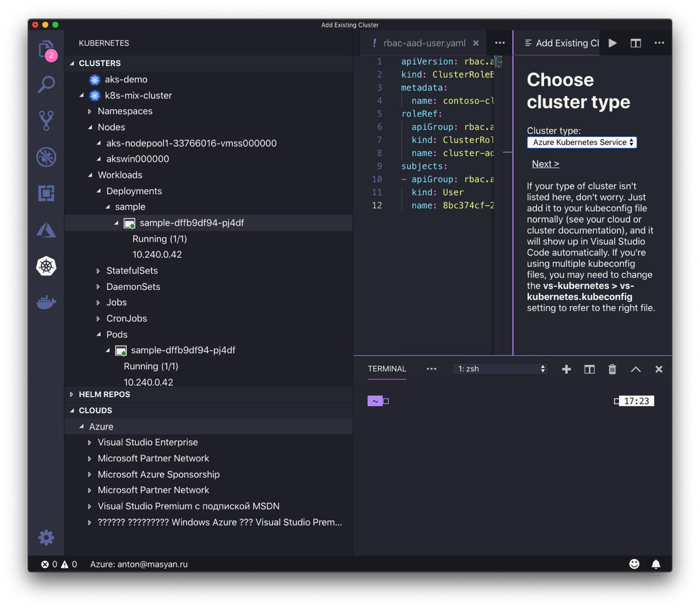
Task: Open the Source Control view
Action: click(x=46, y=120)
